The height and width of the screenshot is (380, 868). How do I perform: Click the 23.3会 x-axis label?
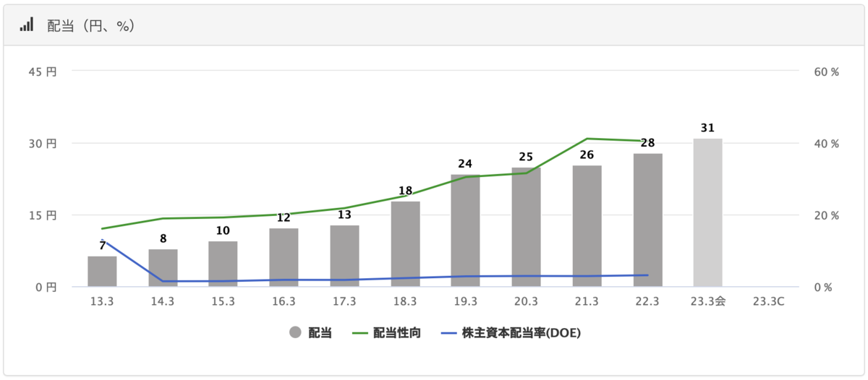pos(707,302)
